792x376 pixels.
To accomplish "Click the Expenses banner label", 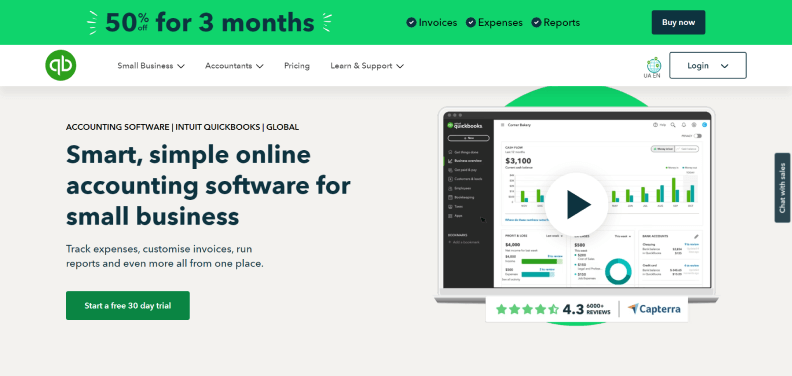I will (x=501, y=22).
